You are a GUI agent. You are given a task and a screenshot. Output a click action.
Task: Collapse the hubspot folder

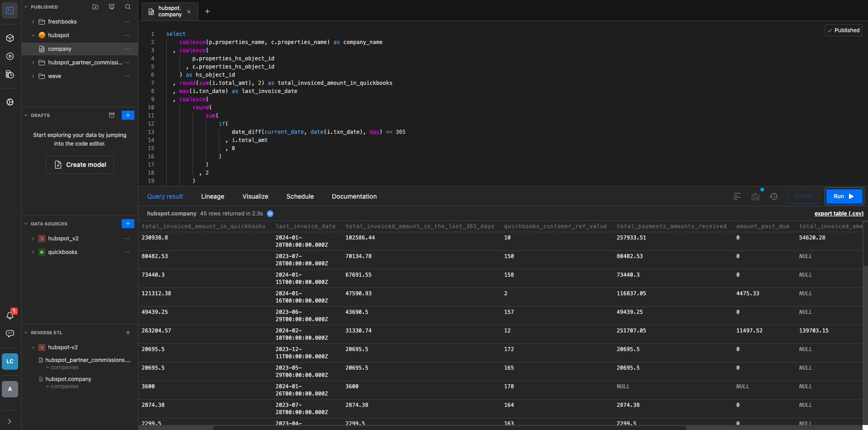(33, 35)
